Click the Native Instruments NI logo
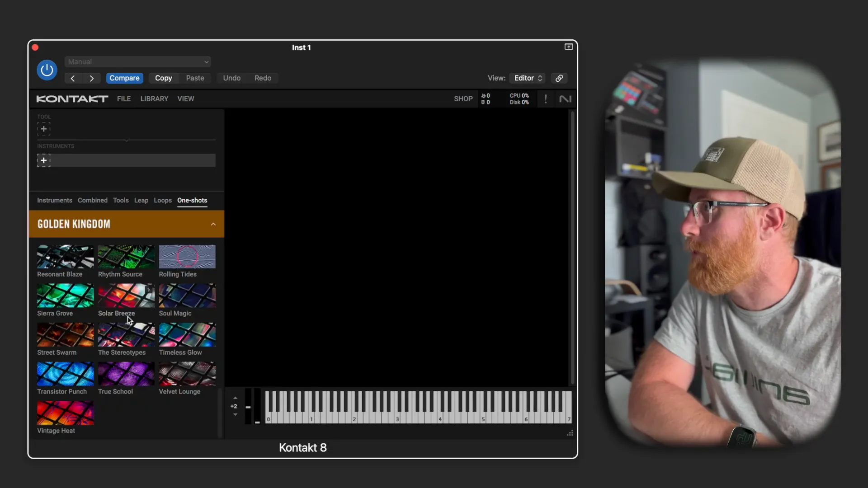868x488 pixels. (565, 99)
